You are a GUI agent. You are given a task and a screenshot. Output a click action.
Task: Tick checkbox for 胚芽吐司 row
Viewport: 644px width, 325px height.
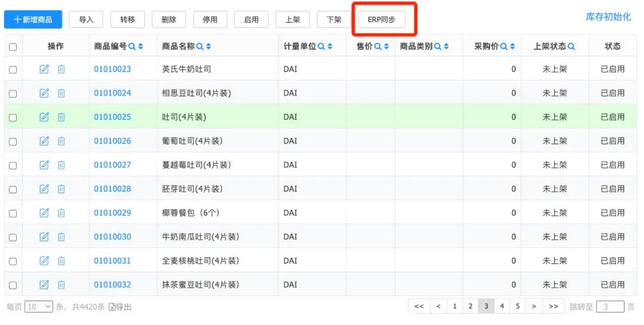click(13, 190)
